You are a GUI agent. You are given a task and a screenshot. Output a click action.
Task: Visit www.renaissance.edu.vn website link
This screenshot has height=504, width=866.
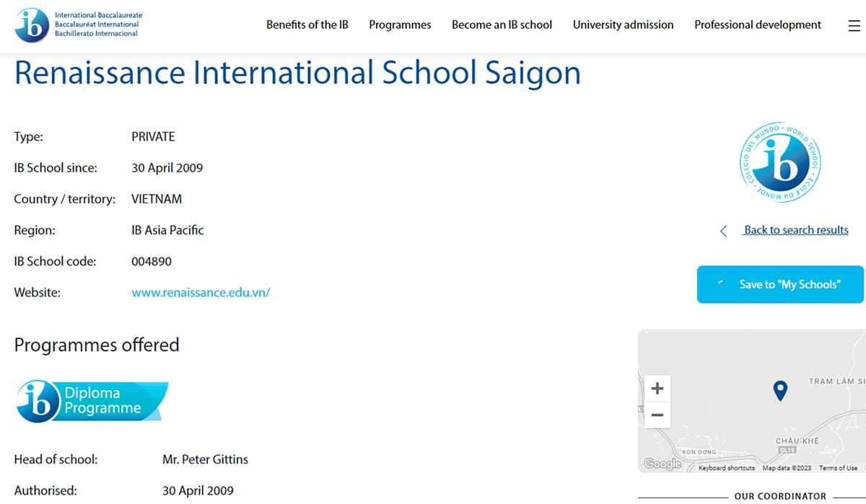tap(201, 293)
